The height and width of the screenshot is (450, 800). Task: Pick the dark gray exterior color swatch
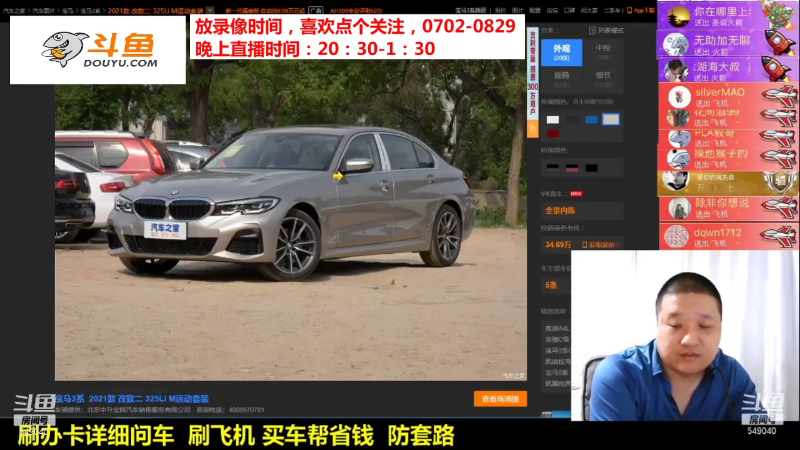[572, 119]
